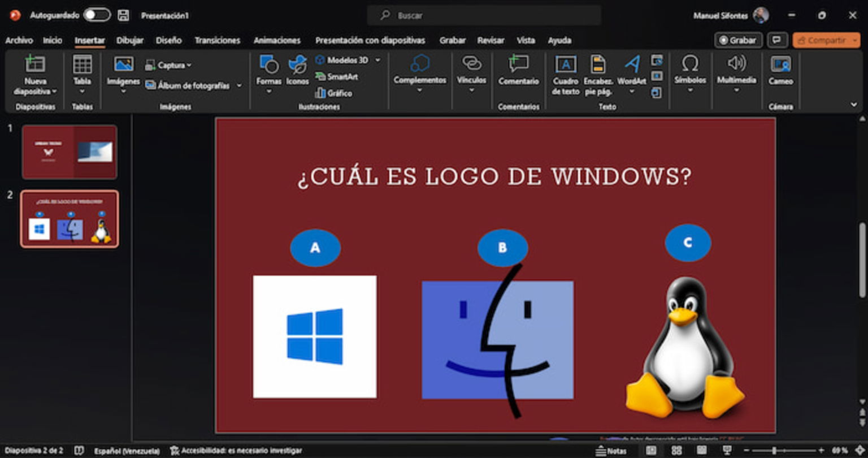Expand the Captura dropdown

pos(189,66)
